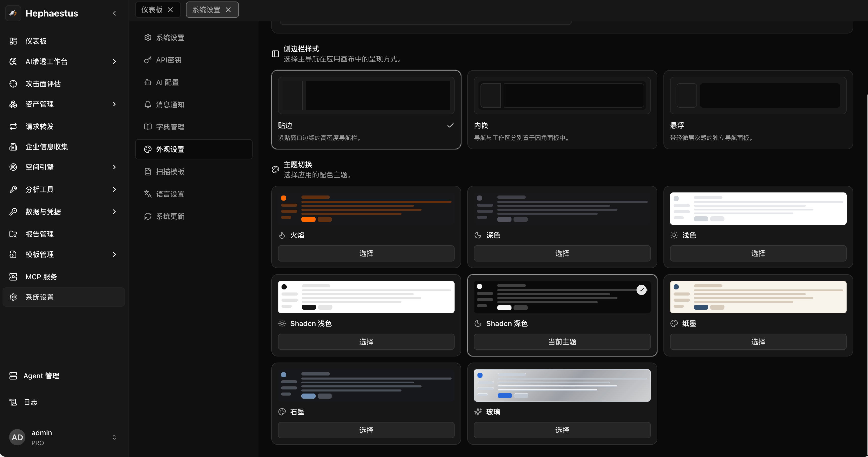Select the 贴边 sidebar style card
Viewport: 868px width, 457px height.
coord(366,110)
